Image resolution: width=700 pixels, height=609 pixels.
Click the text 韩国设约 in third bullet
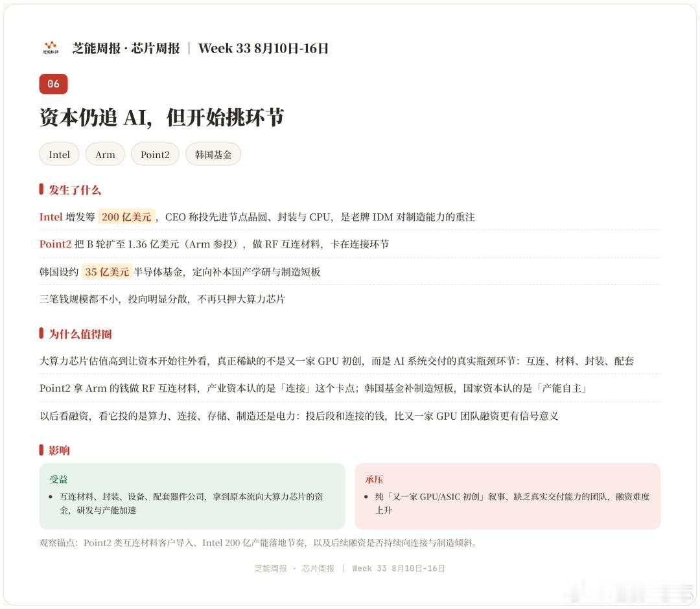(59, 271)
